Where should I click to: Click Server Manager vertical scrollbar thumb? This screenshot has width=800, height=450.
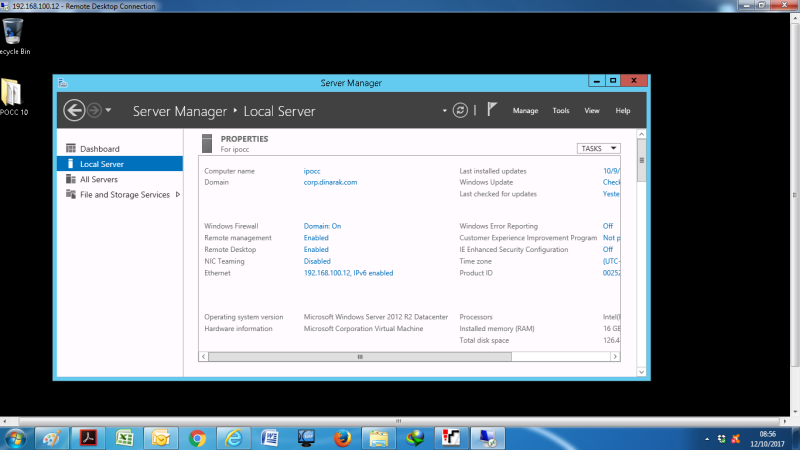point(641,160)
